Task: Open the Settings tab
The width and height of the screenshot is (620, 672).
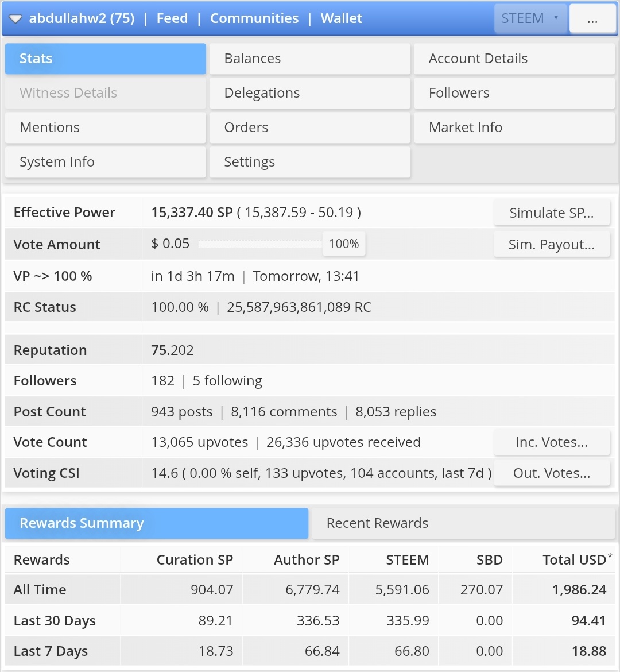Action: pyautogui.click(x=310, y=162)
